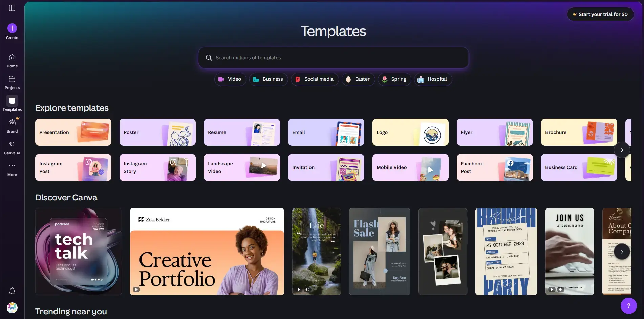The image size is (644, 319).
Task: Open the Canva AI sidebar icon
Action: coord(12,144)
